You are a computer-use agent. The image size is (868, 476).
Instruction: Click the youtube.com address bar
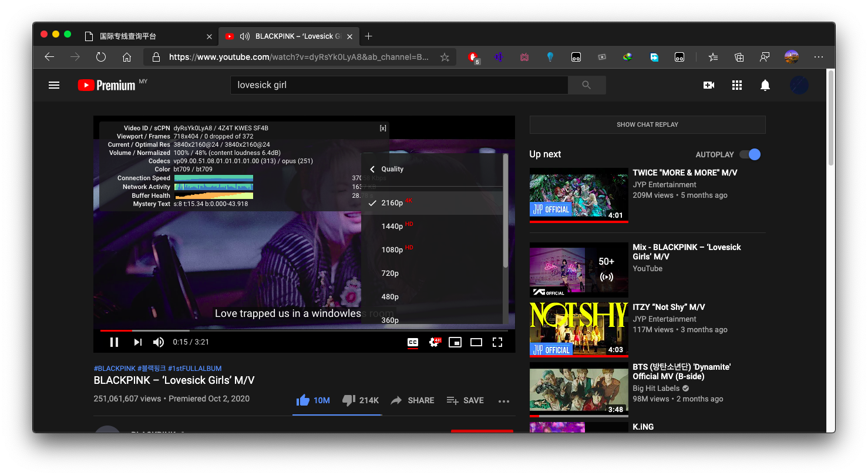pyautogui.click(x=299, y=57)
